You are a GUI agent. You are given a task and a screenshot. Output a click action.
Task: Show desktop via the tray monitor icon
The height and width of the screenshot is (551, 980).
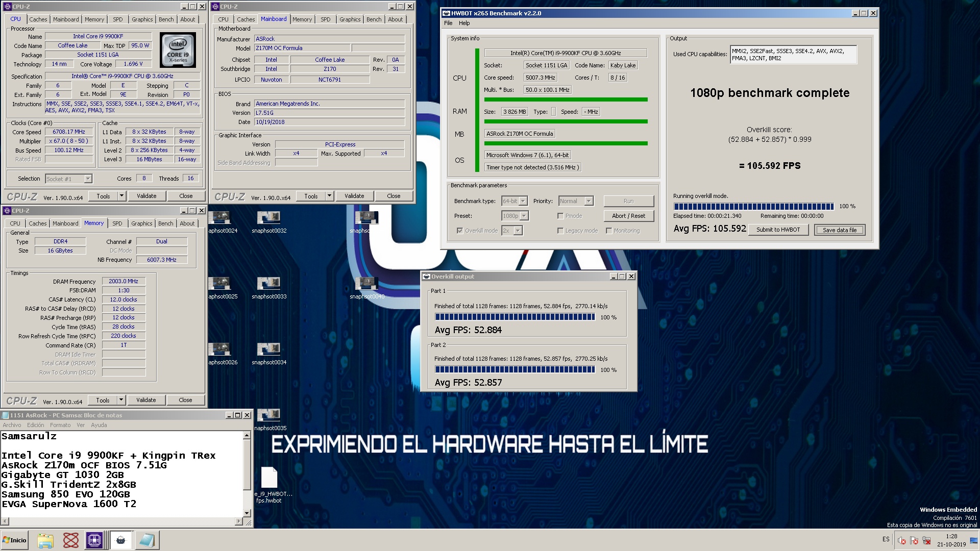point(973,540)
